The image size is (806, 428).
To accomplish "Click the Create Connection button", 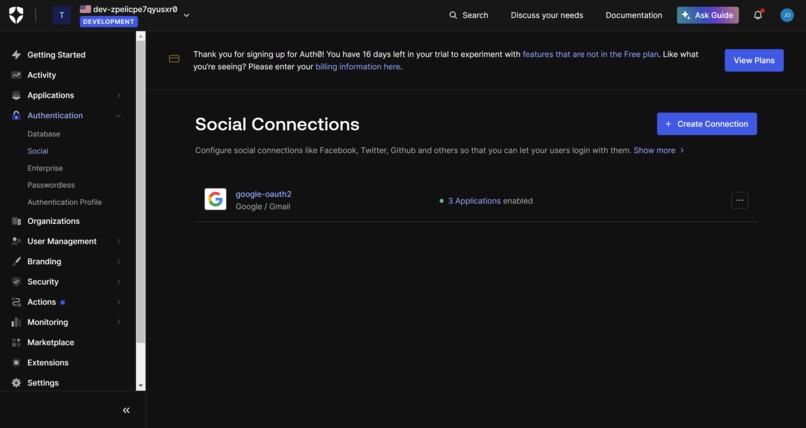I will point(707,124).
